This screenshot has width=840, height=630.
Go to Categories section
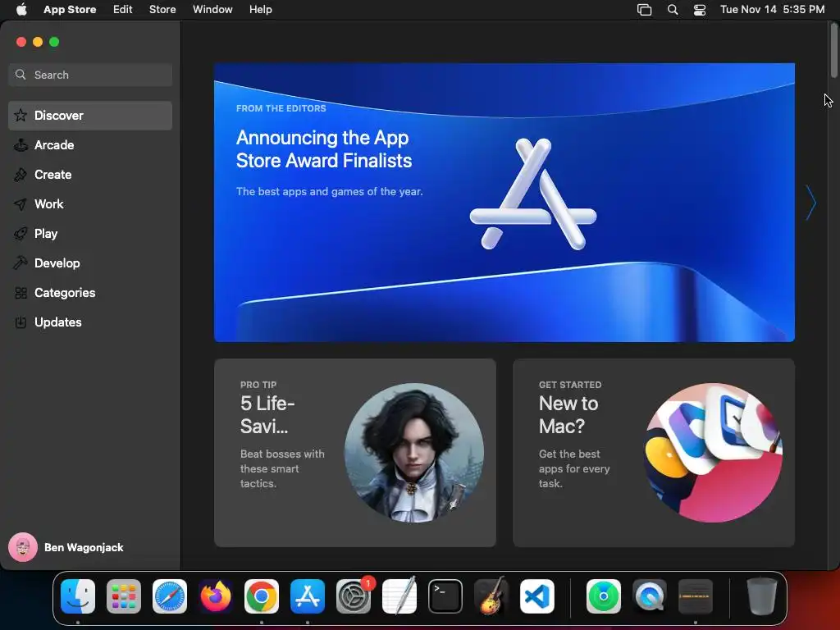90,293
